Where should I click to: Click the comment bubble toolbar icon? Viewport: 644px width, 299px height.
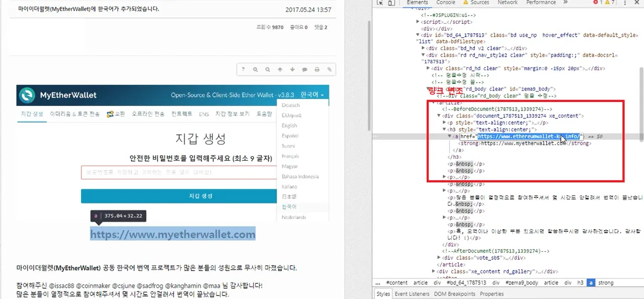click(x=305, y=69)
